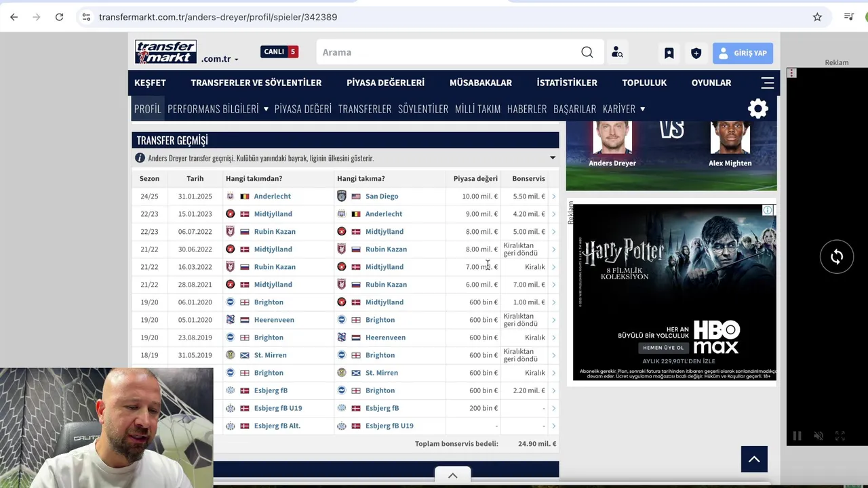The width and height of the screenshot is (868, 488).
Task: Click the scroll-to-top arrow button
Action: click(x=754, y=459)
